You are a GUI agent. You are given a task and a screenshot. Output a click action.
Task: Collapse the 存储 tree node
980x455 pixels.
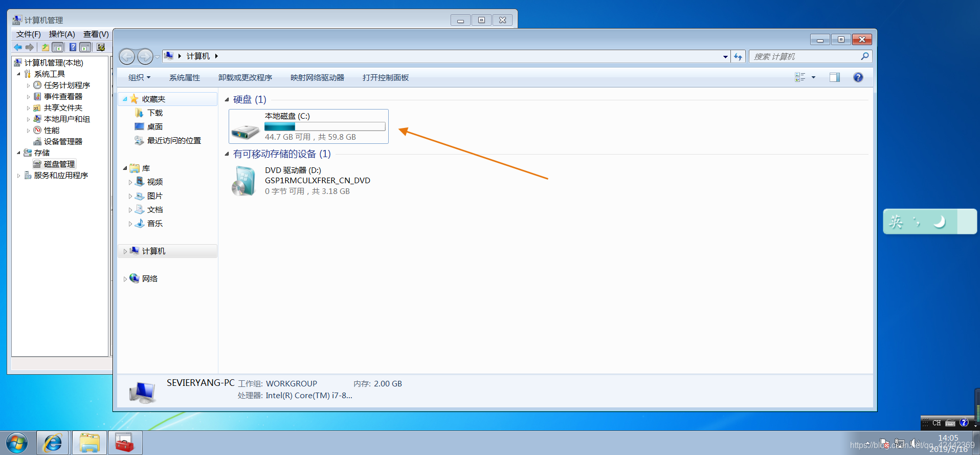tap(19, 153)
